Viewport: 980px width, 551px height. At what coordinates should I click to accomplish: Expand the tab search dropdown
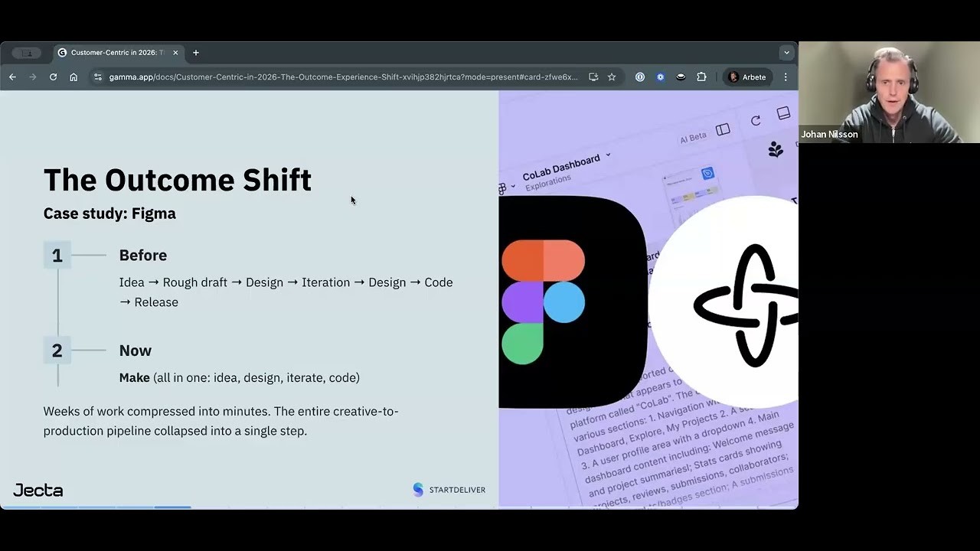[786, 53]
